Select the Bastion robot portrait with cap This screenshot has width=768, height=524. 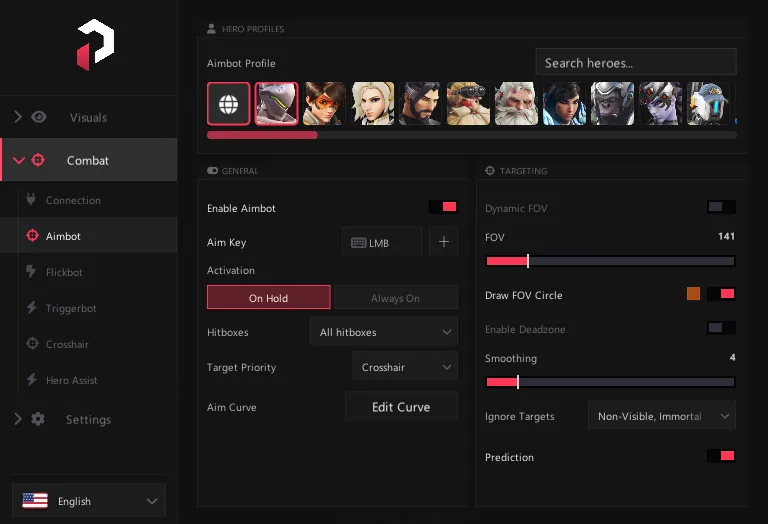[708, 104]
